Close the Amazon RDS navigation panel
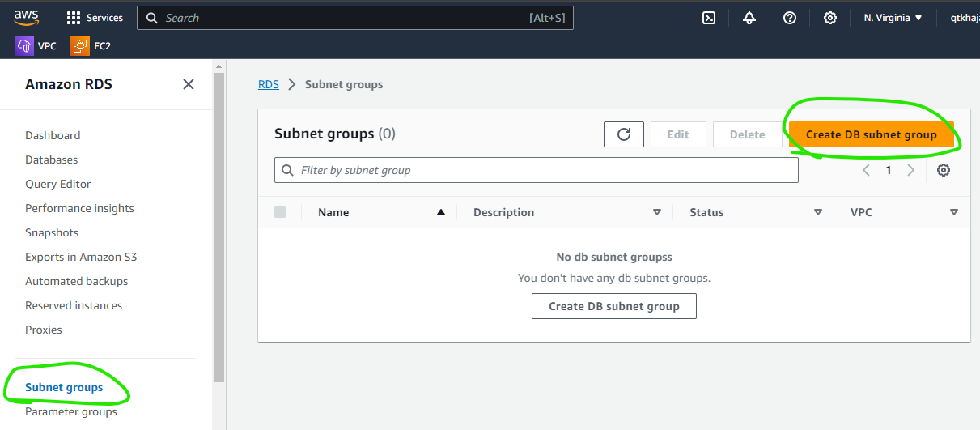 click(189, 84)
